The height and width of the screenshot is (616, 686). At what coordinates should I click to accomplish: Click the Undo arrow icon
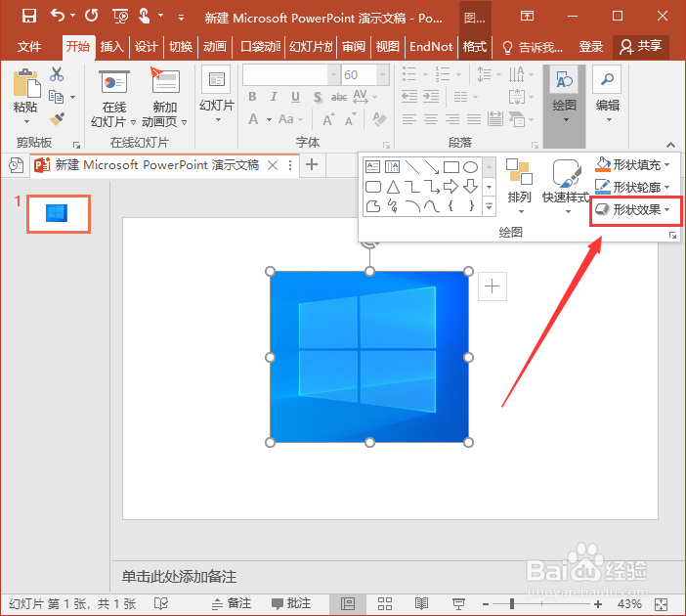pos(58,16)
